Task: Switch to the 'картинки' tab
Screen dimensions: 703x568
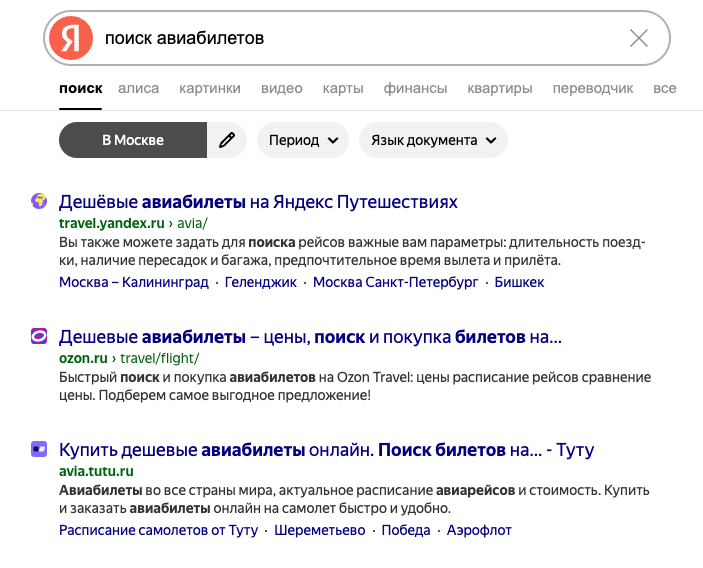Action: 210,88
